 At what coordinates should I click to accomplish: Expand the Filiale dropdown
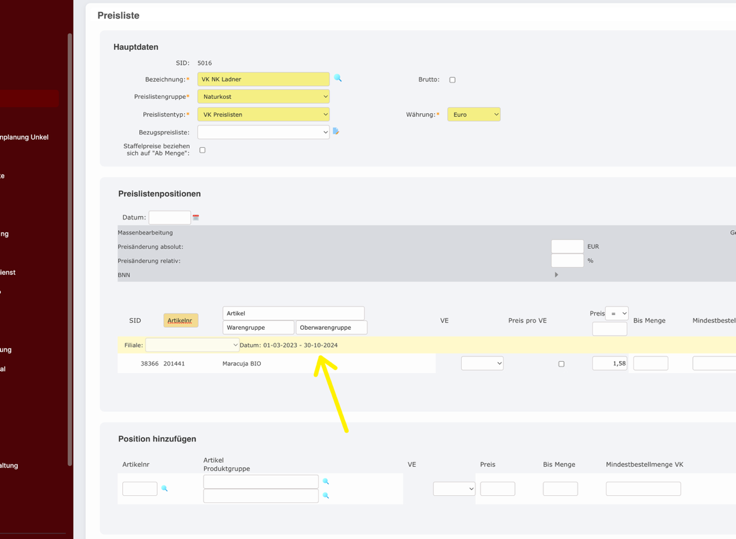pyautogui.click(x=192, y=345)
